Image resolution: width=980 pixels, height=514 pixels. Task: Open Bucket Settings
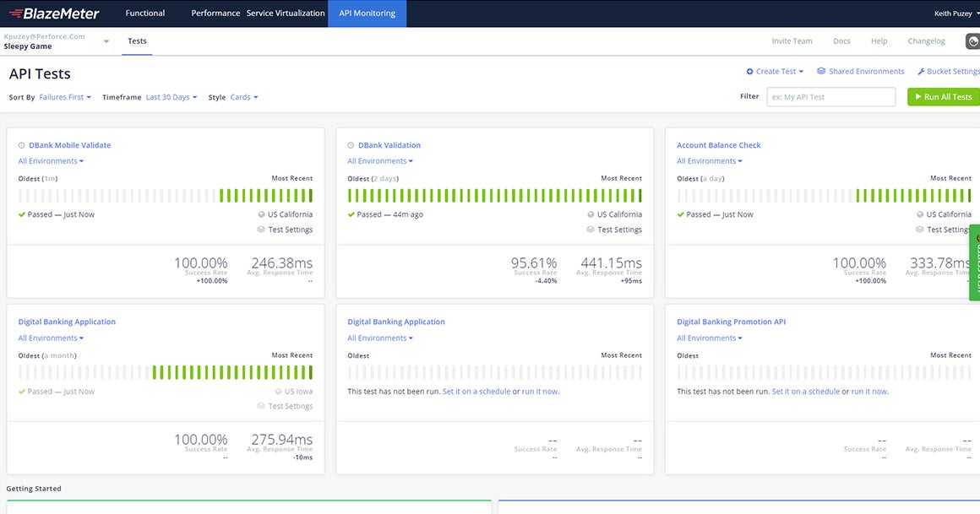949,71
